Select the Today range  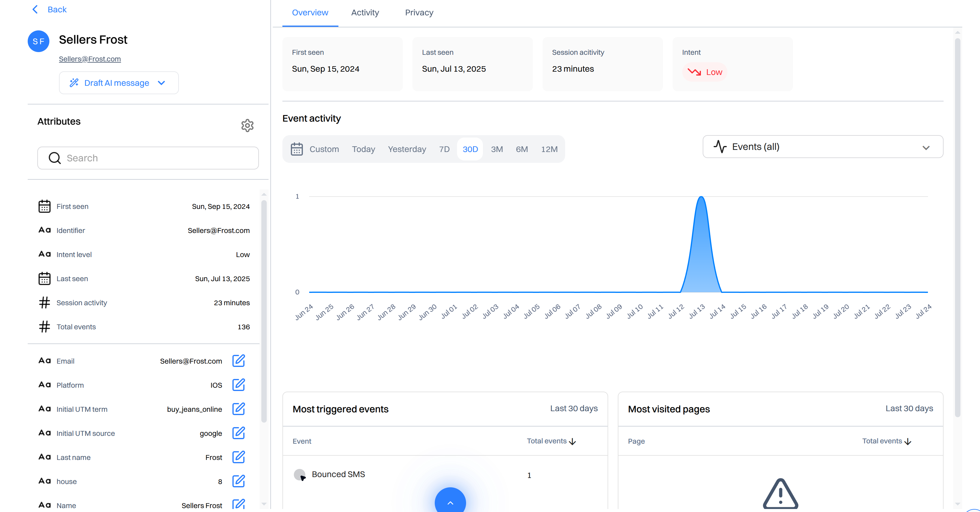pyautogui.click(x=363, y=149)
